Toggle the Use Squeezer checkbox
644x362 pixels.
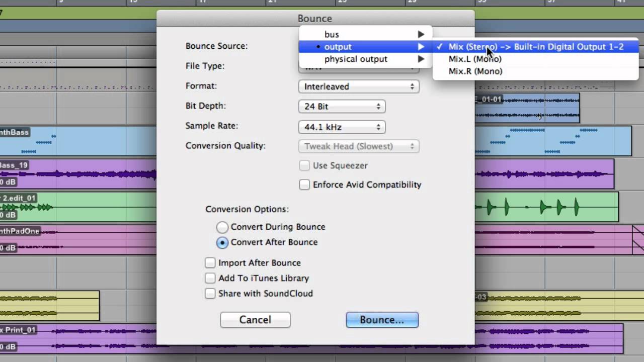coord(304,165)
